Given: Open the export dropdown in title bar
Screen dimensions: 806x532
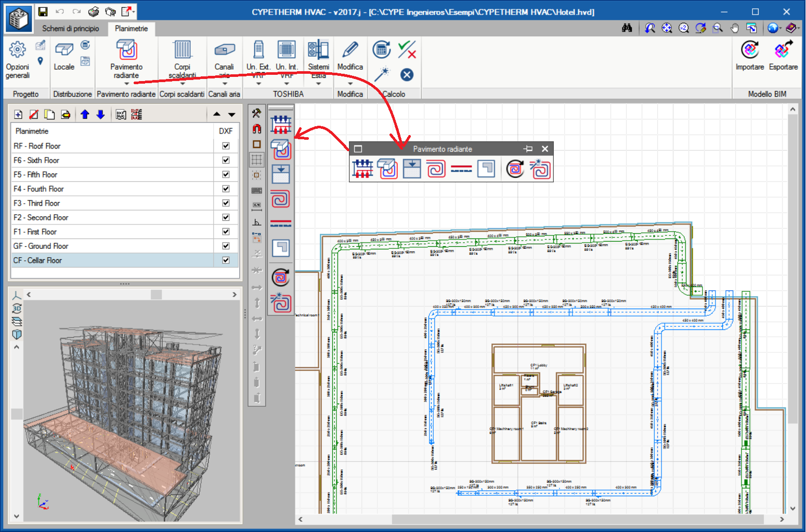Looking at the screenshot, I should pos(134,11).
